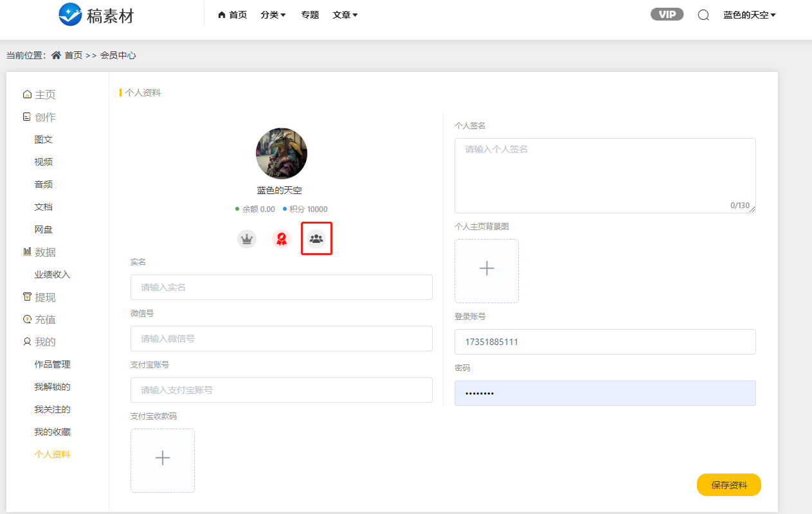Click the 保存资料 button
The image size is (812, 514).
click(728, 485)
